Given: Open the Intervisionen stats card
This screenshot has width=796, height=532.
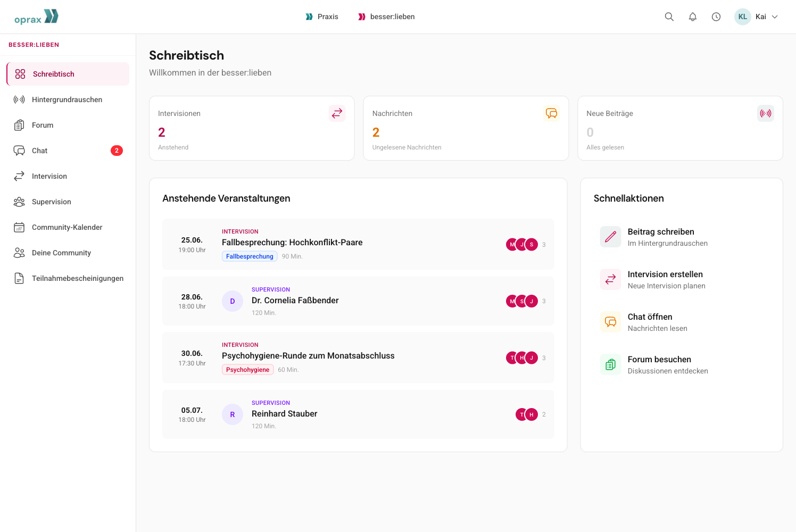Looking at the screenshot, I should pos(252,128).
